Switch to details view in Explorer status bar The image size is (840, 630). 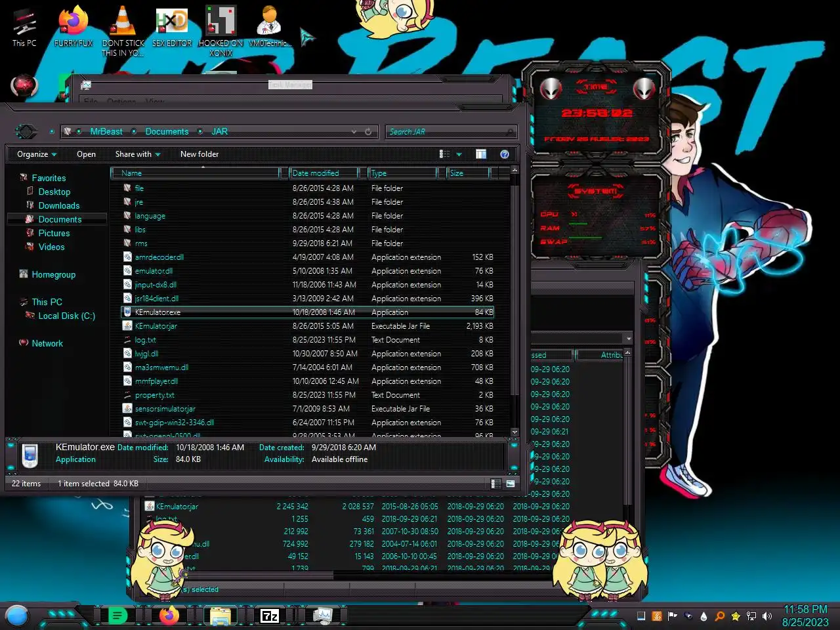[x=496, y=484]
